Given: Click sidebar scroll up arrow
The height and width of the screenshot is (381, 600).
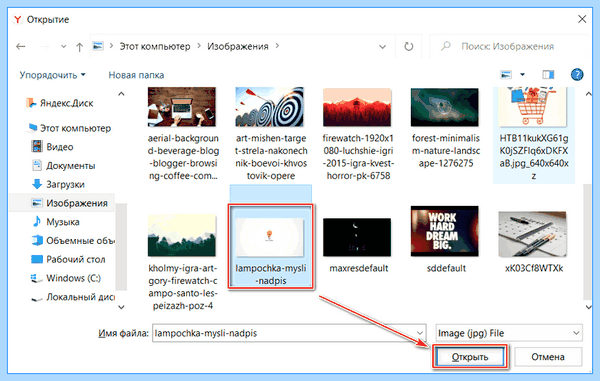Looking at the screenshot, I should pos(121,94).
